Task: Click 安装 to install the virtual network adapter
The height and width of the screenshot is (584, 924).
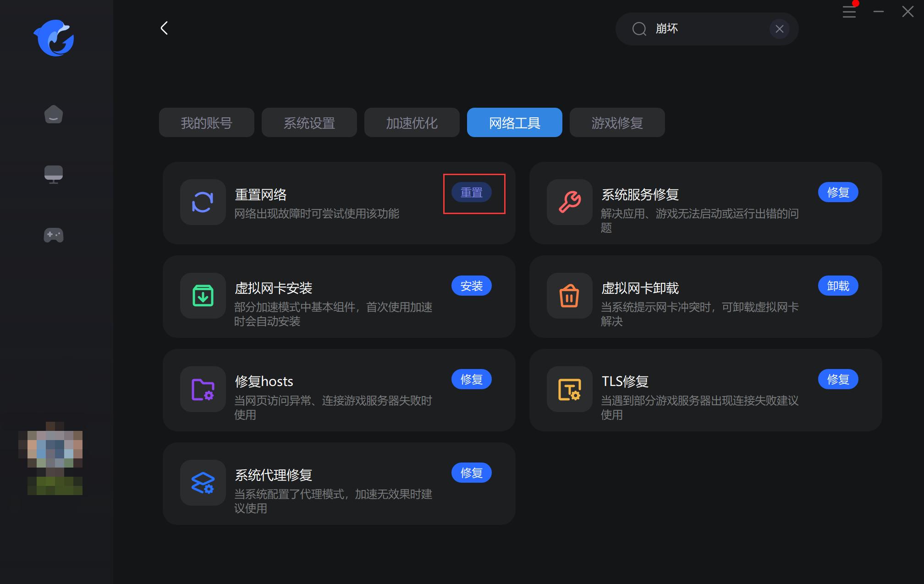Action: [x=471, y=286]
